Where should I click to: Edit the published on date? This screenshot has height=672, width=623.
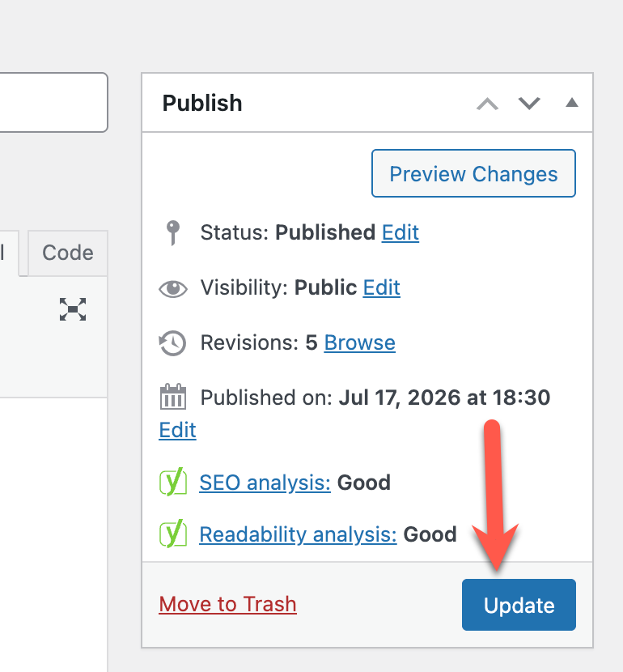click(x=178, y=430)
